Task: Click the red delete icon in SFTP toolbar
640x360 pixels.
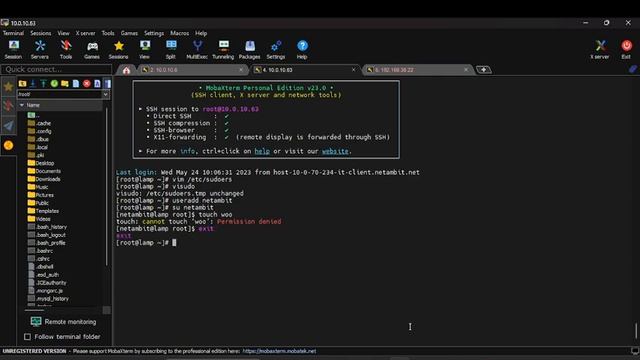Action: click(87, 84)
